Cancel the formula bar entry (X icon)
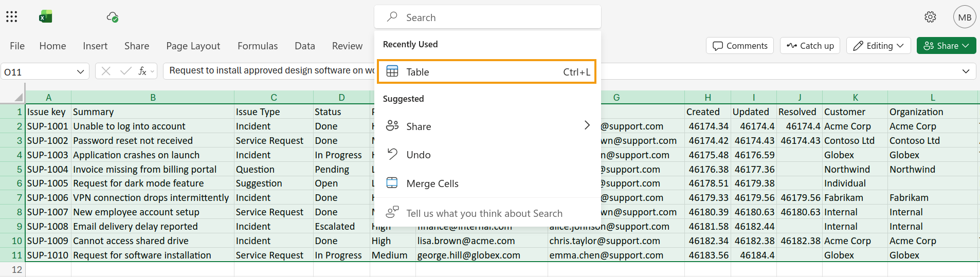The height and width of the screenshot is (277, 980). tap(106, 71)
